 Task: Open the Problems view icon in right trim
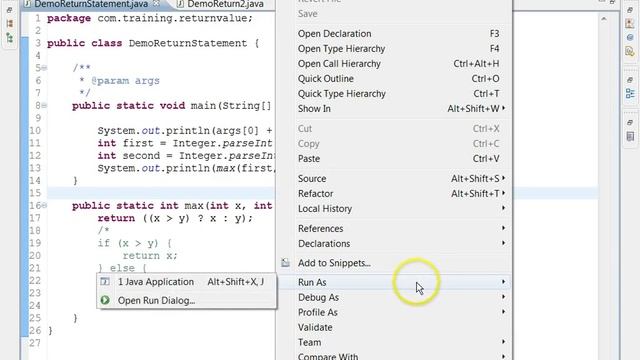coord(630,24)
